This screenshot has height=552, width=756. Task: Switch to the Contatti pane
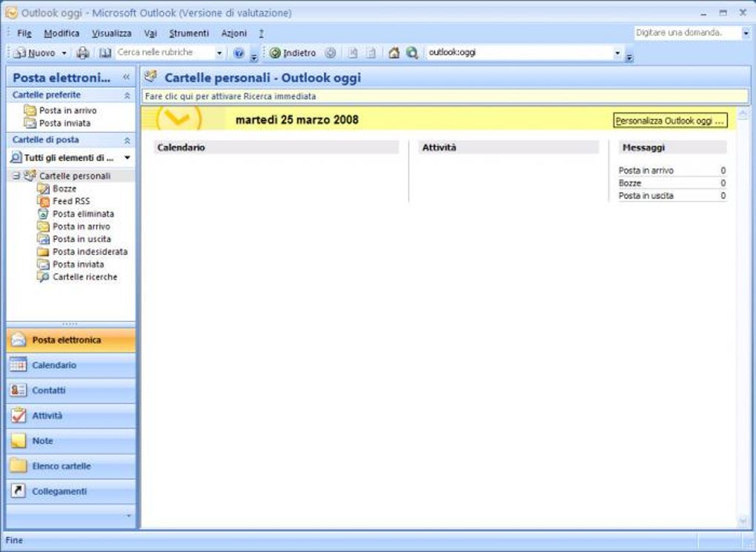pyautogui.click(x=71, y=390)
